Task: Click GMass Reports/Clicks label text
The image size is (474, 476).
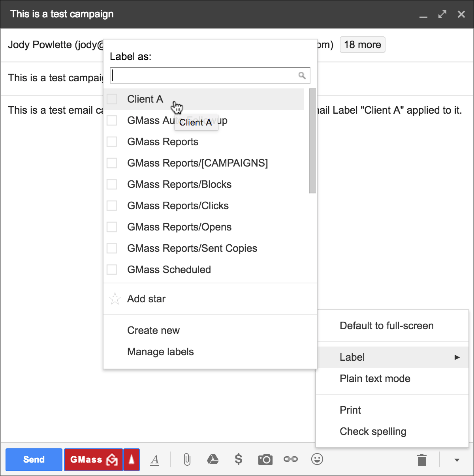Action: [x=178, y=206]
